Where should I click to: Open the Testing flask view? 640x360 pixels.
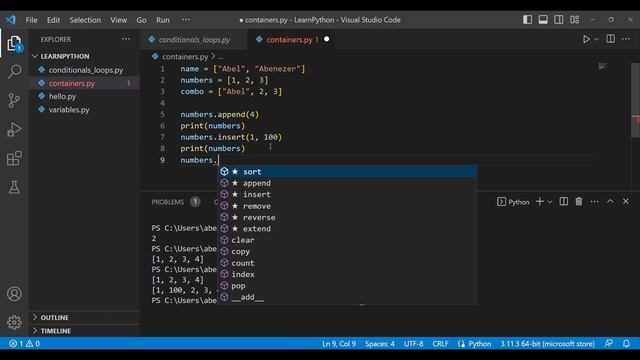tap(14, 187)
